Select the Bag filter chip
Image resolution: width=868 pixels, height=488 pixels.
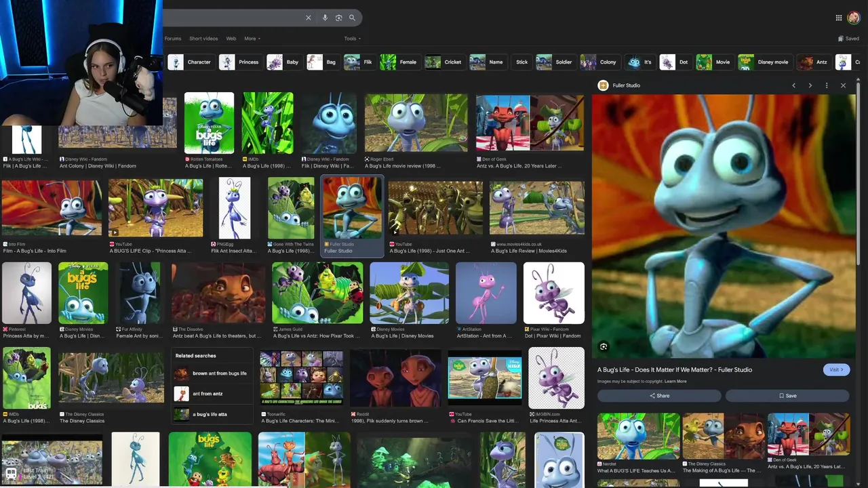tap(323, 62)
